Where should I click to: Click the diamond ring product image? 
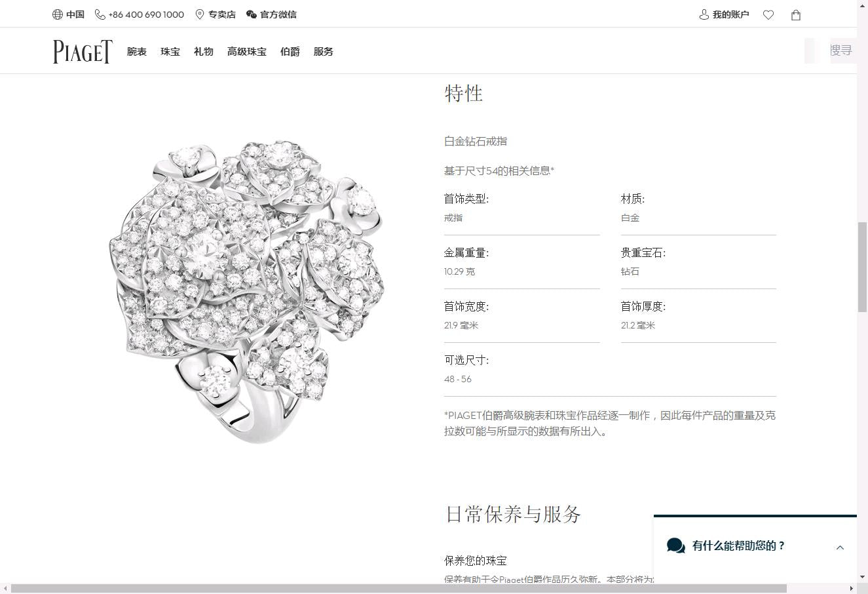(247, 290)
